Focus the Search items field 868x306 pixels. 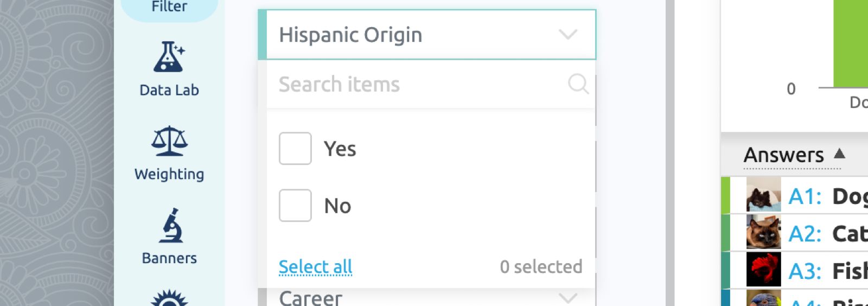431,84
